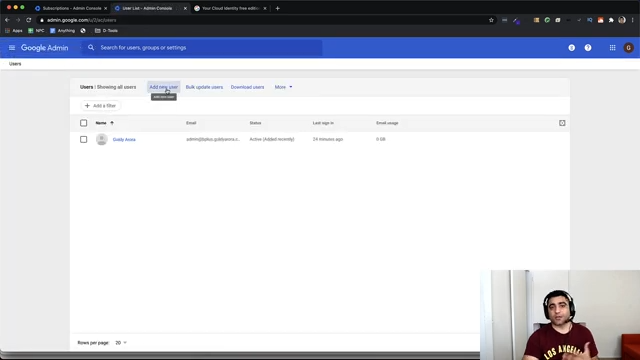Click Add a filter
The image size is (640, 360).
click(100, 106)
